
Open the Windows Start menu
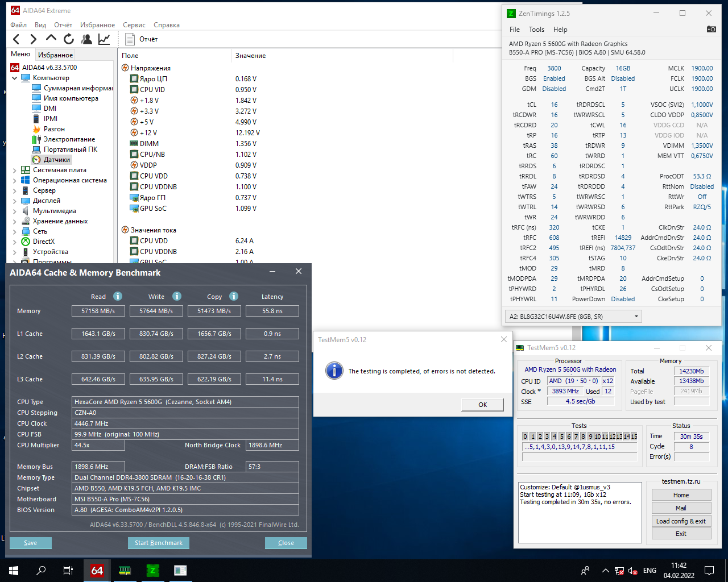[14, 571]
